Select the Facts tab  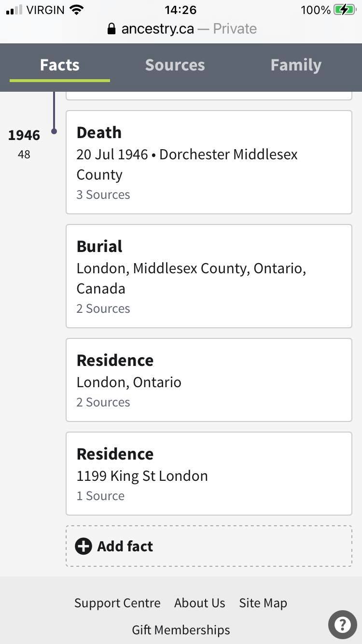(x=60, y=65)
